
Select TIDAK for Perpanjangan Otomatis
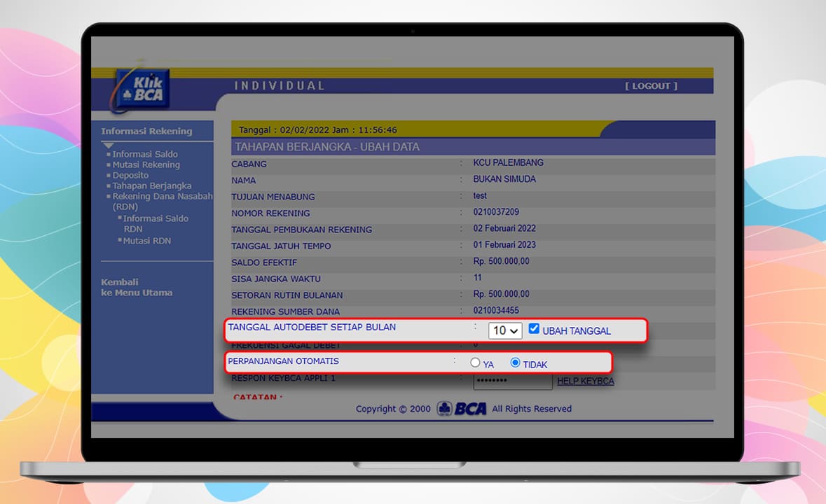point(516,363)
